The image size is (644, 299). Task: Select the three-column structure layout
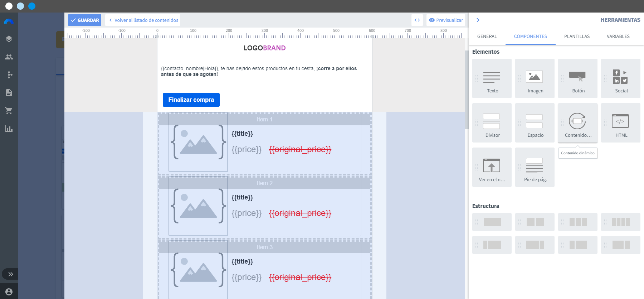578,222
